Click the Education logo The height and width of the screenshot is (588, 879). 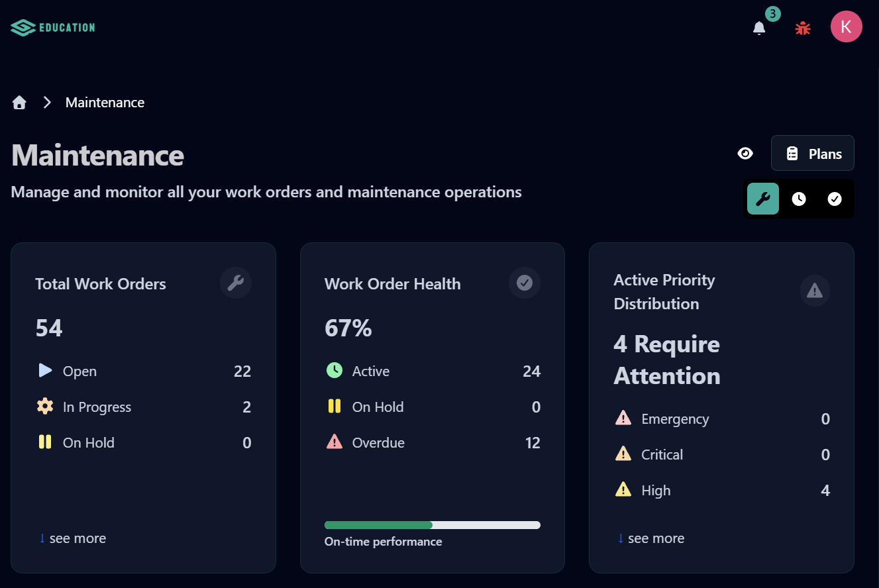(53, 27)
